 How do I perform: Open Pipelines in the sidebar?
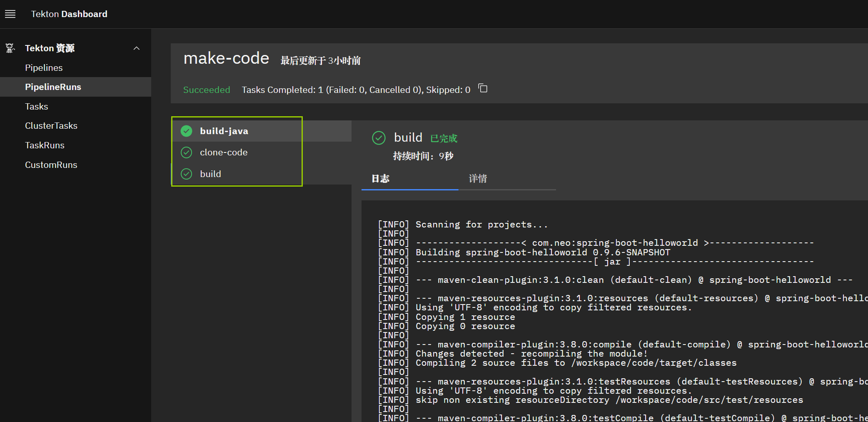pos(75,67)
